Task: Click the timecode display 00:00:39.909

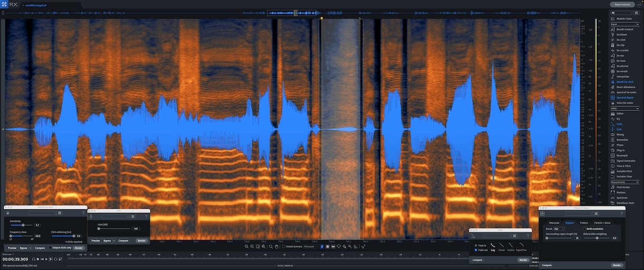Action: coord(16,259)
